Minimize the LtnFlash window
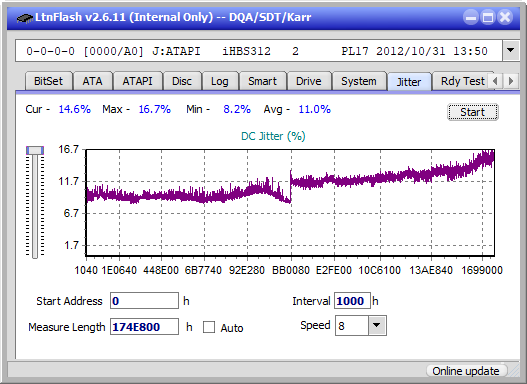 [x=471, y=17]
